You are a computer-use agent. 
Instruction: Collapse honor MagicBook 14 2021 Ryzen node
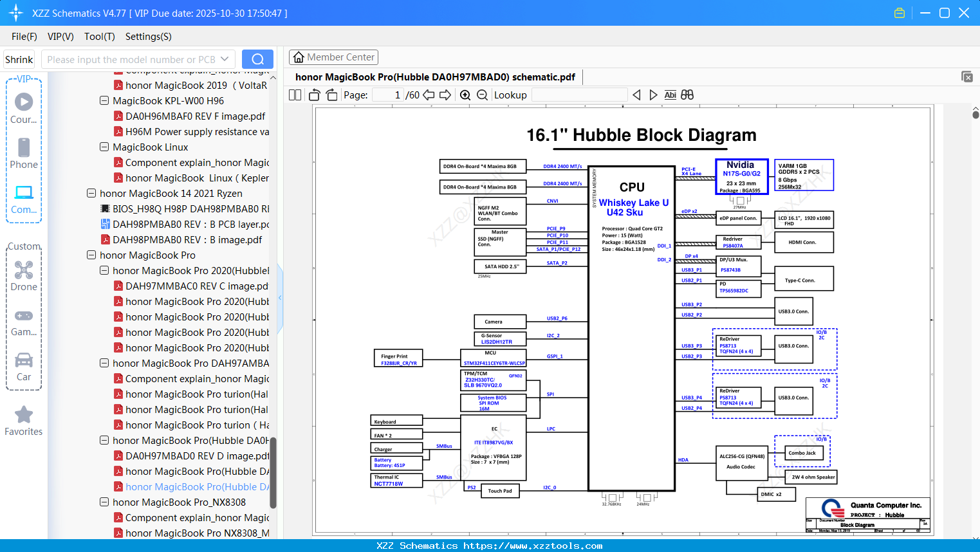[91, 193]
